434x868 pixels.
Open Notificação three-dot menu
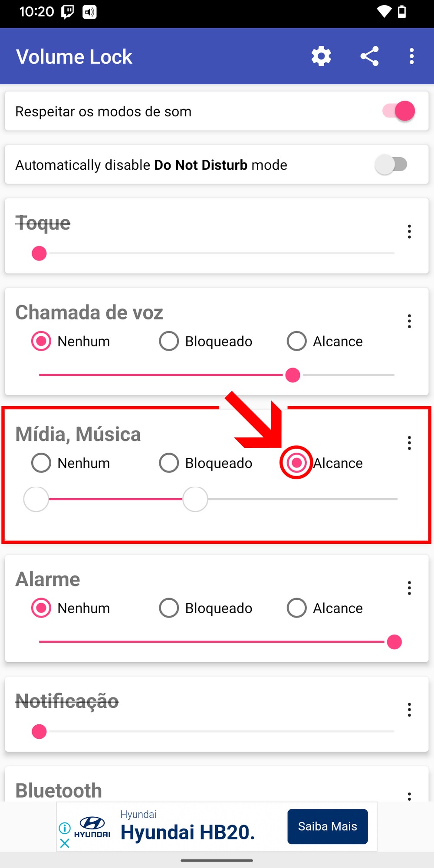[409, 710]
